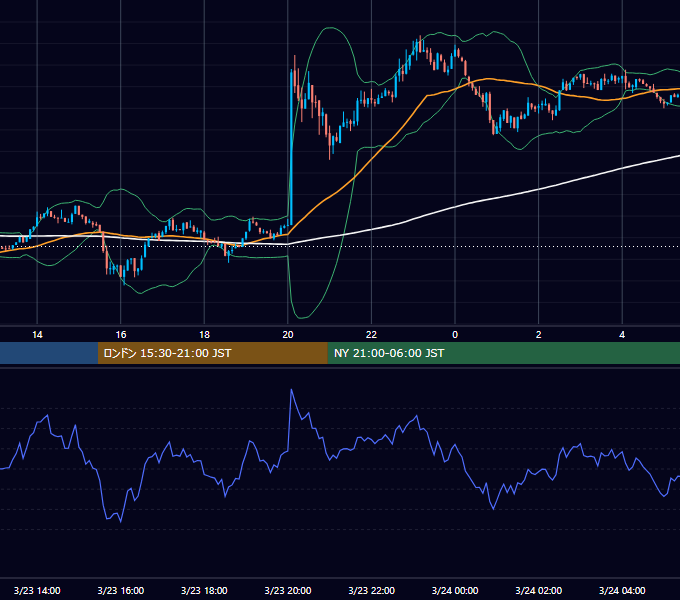Click the hour 4 axis label
The width and height of the screenshot is (680, 600).
[x=622, y=335]
